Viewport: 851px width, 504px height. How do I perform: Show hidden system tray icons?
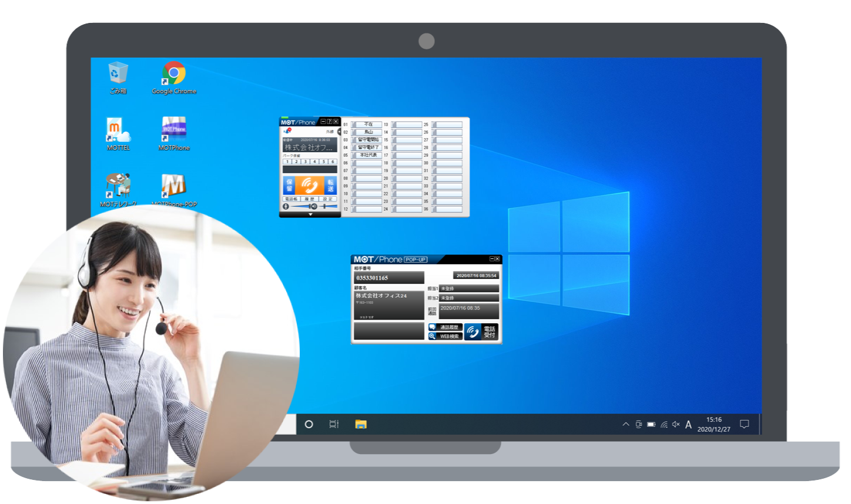click(625, 424)
